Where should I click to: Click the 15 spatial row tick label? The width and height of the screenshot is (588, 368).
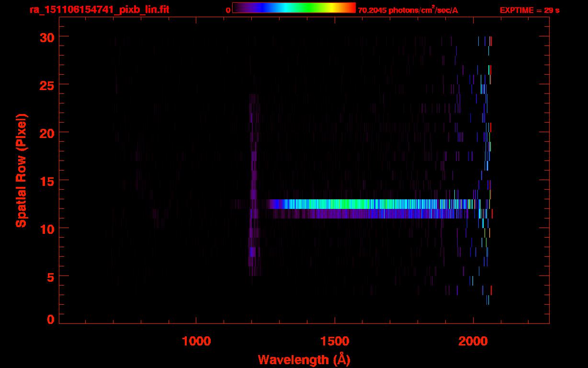(x=47, y=180)
